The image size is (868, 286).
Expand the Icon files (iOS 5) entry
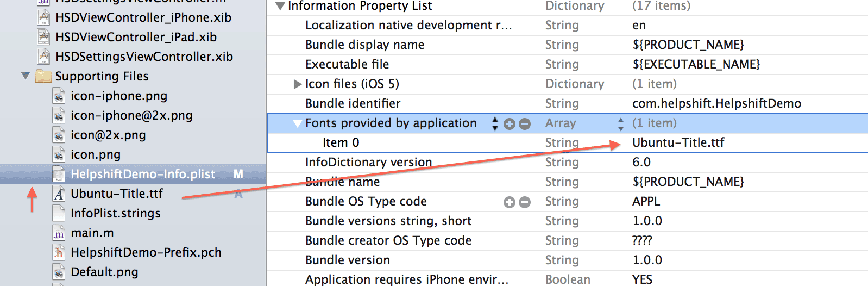tap(297, 84)
